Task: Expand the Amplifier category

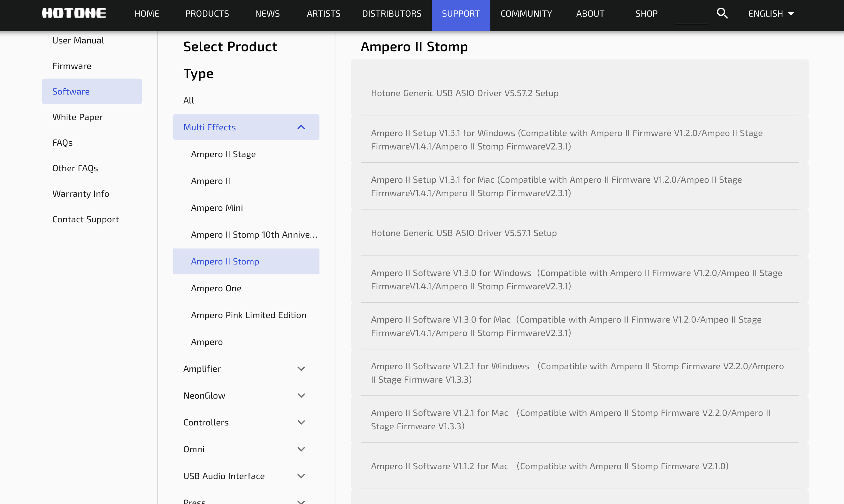Action: [x=301, y=369]
